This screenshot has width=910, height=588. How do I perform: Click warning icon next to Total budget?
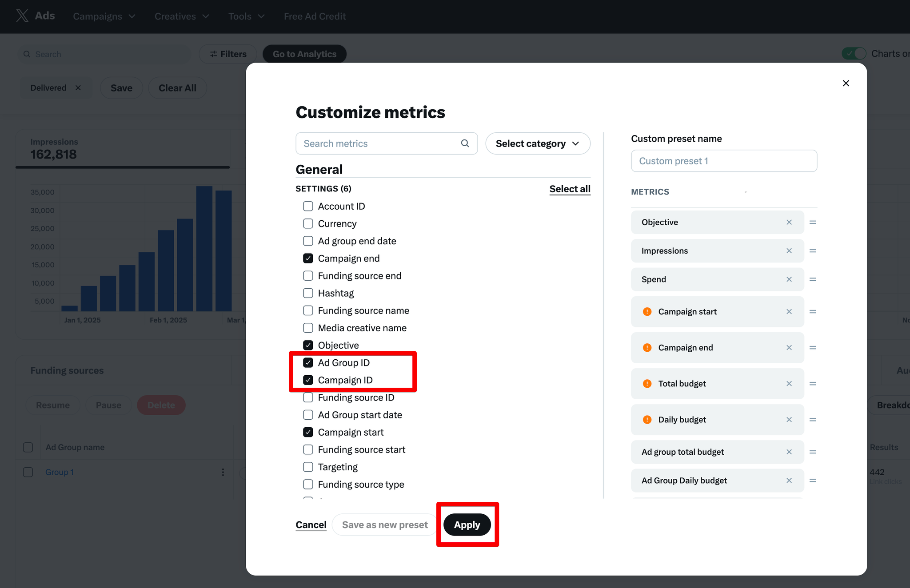(647, 384)
